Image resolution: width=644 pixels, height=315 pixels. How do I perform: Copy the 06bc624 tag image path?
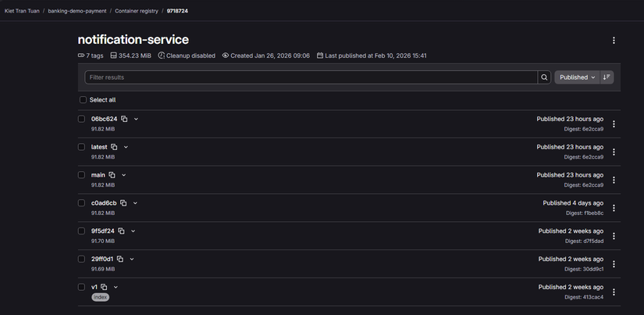pos(125,119)
